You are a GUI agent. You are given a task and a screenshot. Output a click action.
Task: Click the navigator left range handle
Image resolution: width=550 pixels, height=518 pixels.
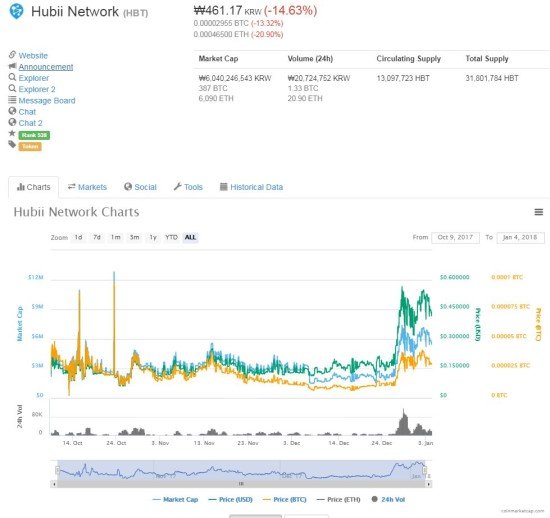[58, 470]
